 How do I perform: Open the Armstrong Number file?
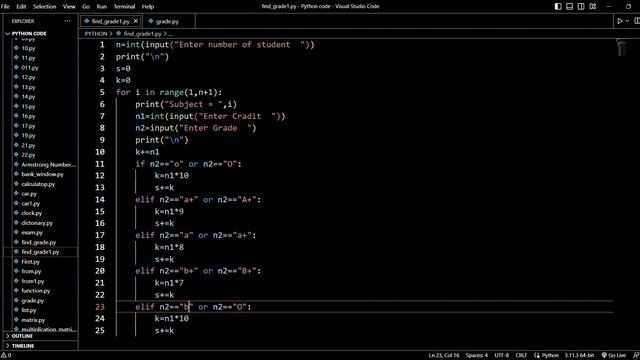click(x=48, y=164)
